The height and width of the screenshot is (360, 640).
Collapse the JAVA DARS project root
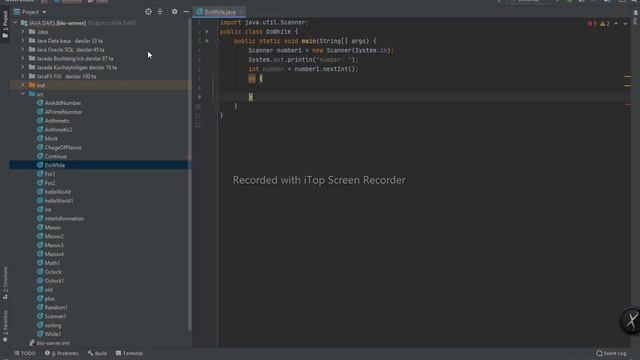(x=16, y=23)
